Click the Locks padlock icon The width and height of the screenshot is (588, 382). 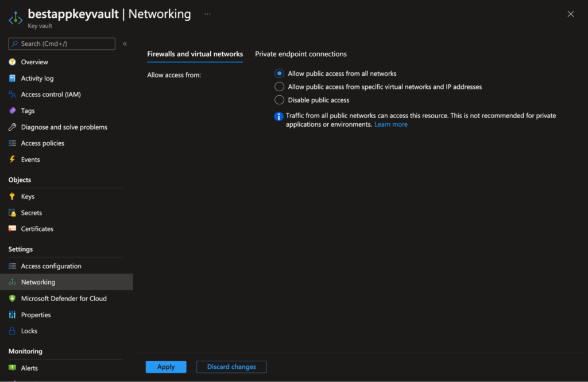(13, 331)
